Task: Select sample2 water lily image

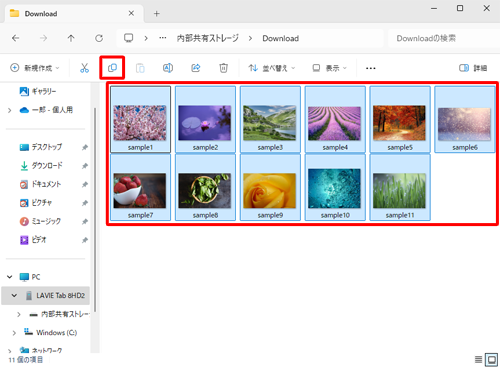Action: (205, 119)
